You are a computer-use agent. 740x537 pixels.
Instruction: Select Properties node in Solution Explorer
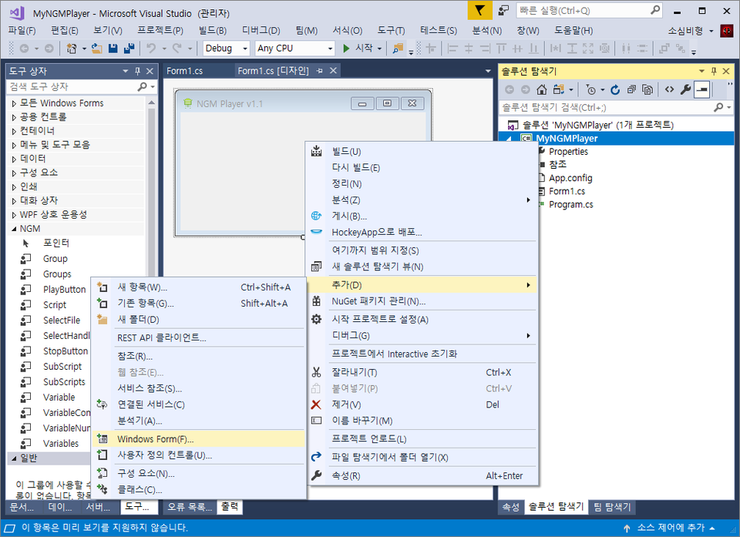[568, 151]
